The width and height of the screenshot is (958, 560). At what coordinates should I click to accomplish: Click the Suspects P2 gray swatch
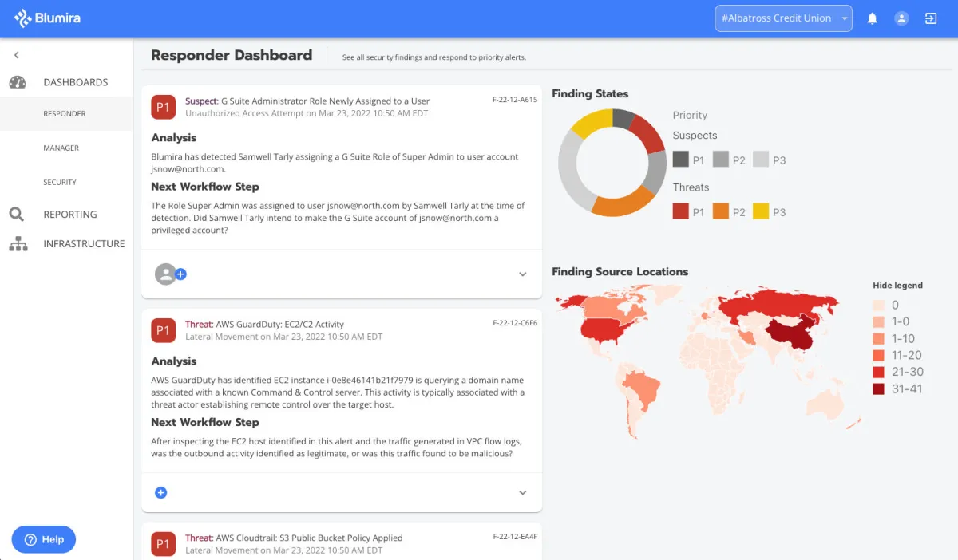721,160
